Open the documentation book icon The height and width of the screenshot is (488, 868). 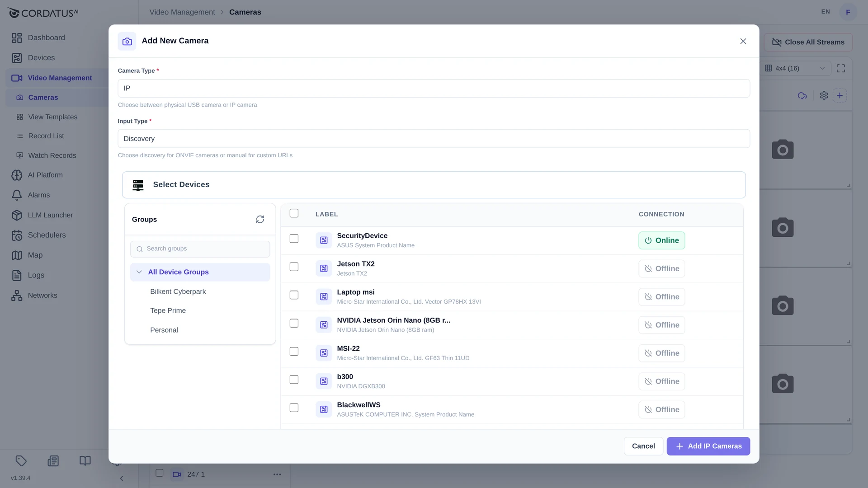pyautogui.click(x=85, y=460)
